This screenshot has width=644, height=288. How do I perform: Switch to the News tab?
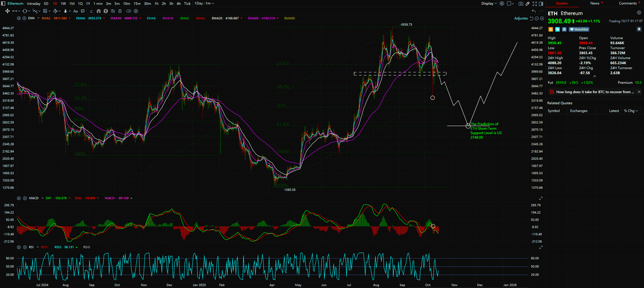(x=594, y=3)
